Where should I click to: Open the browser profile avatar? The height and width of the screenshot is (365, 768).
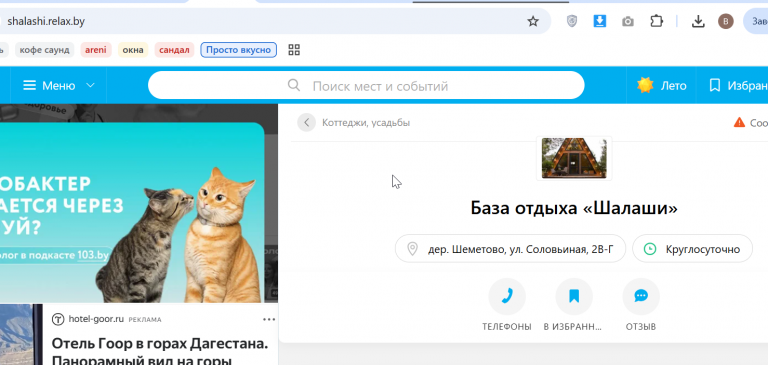[726, 21]
